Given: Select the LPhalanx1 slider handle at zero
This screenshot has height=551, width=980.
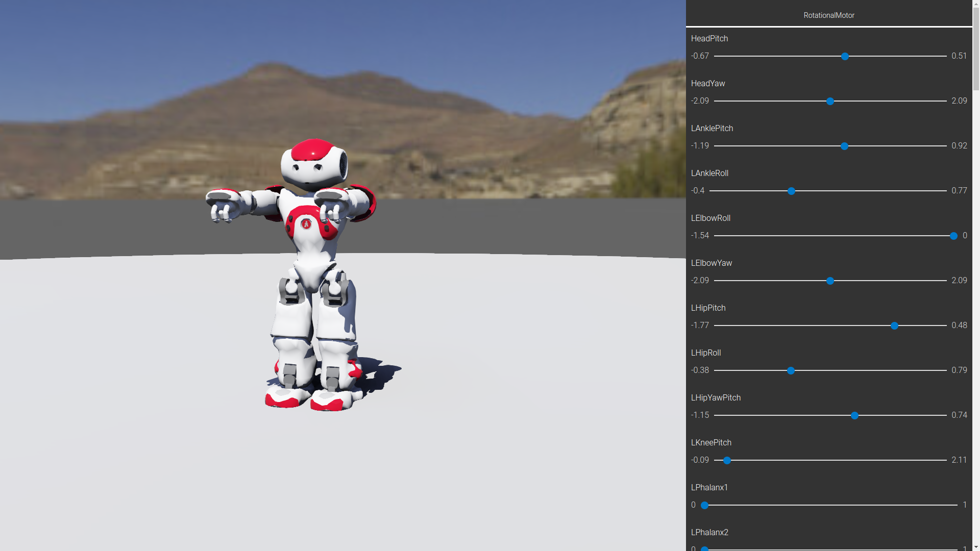Looking at the screenshot, I should coord(704,506).
